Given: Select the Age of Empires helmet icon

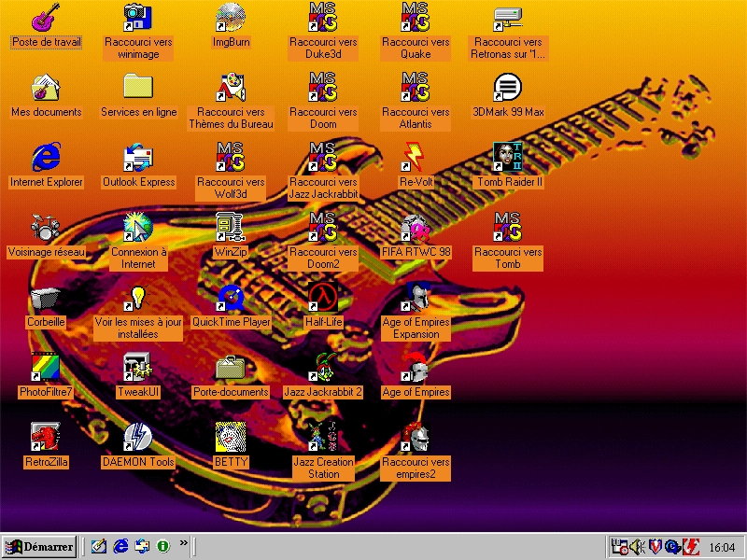Looking at the screenshot, I should click(x=416, y=367).
